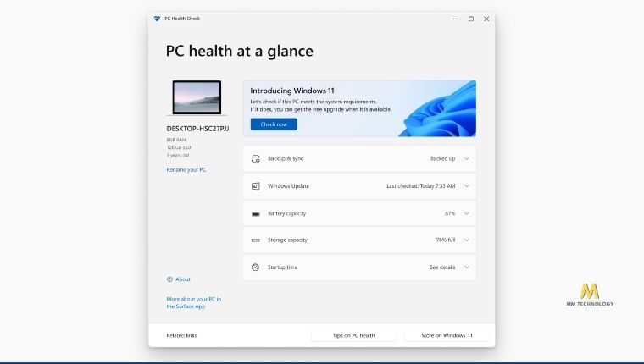The width and height of the screenshot is (644, 364).
Task: Click the PC health at a glance heading
Action: (x=240, y=52)
